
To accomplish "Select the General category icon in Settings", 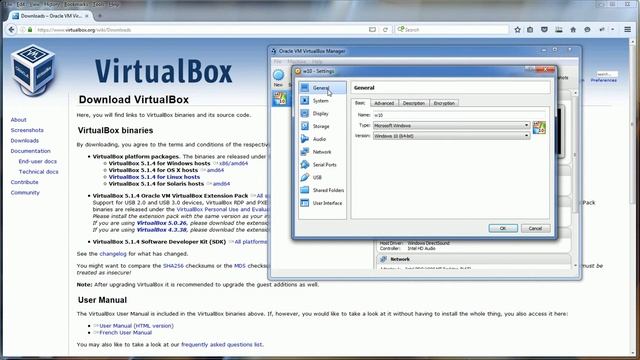I will pos(304,88).
